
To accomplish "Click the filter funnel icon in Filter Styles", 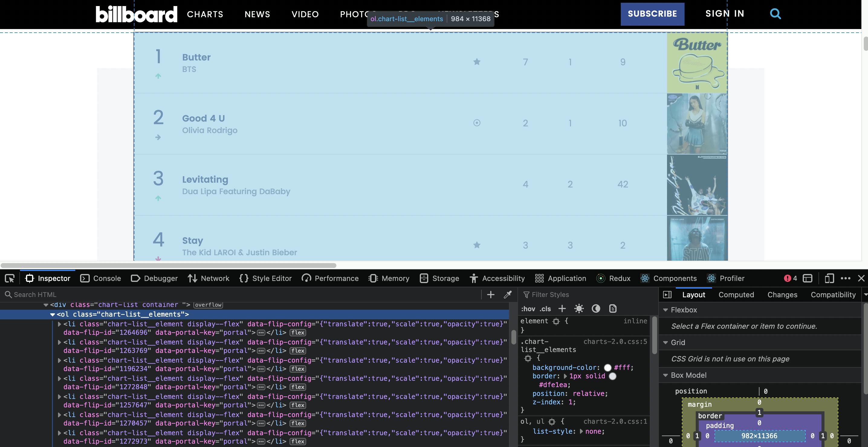I will point(526,295).
